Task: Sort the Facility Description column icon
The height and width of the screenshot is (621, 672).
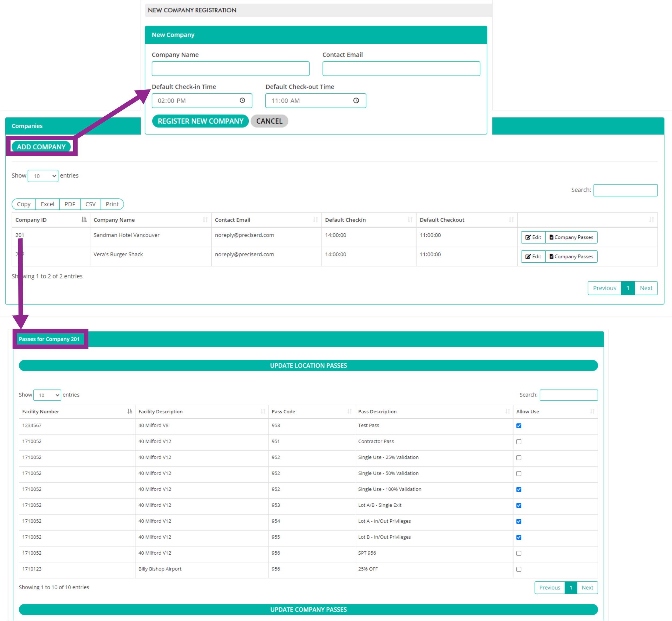Action: pos(263,411)
